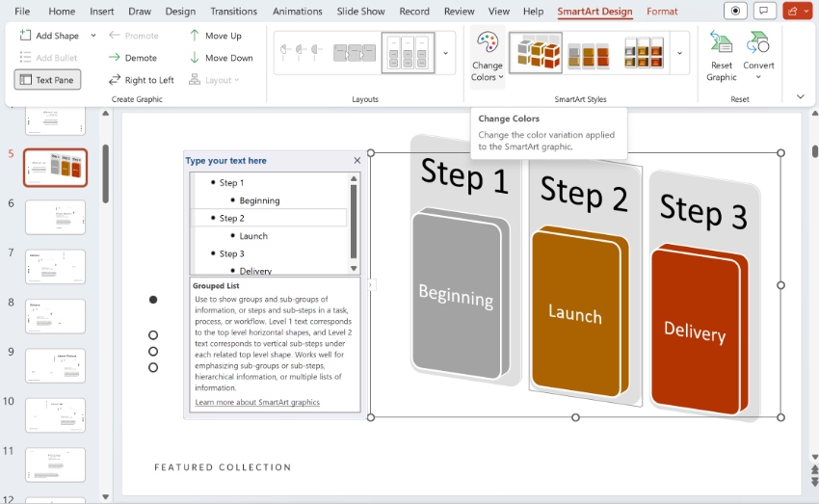Select slide 5 thumbnail
This screenshot has width=819, height=504.
[55, 168]
